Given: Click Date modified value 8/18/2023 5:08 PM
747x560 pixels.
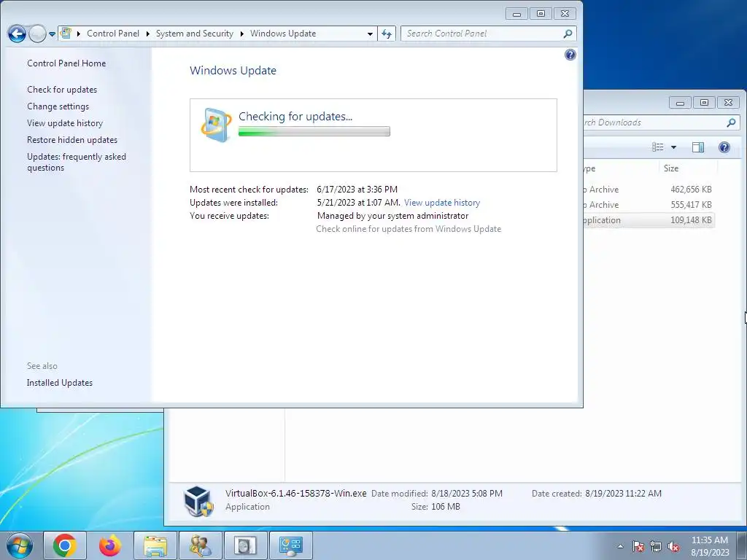Looking at the screenshot, I should (x=467, y=494).
